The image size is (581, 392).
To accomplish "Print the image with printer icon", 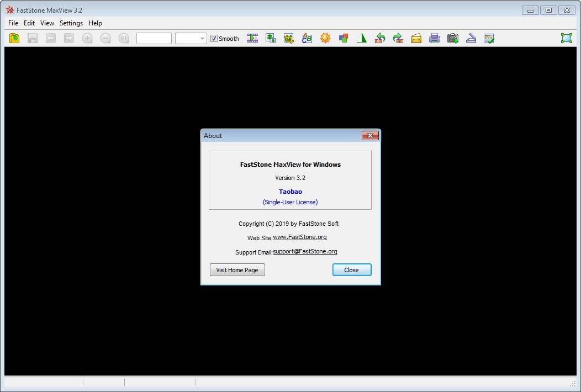I will [x=434, y=38].
